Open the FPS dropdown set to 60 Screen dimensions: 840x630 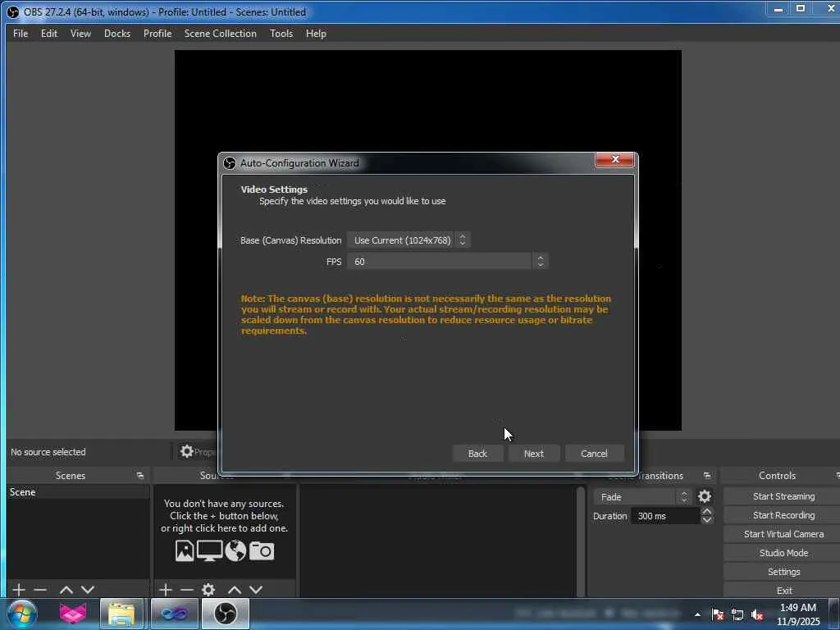[447, 262]
